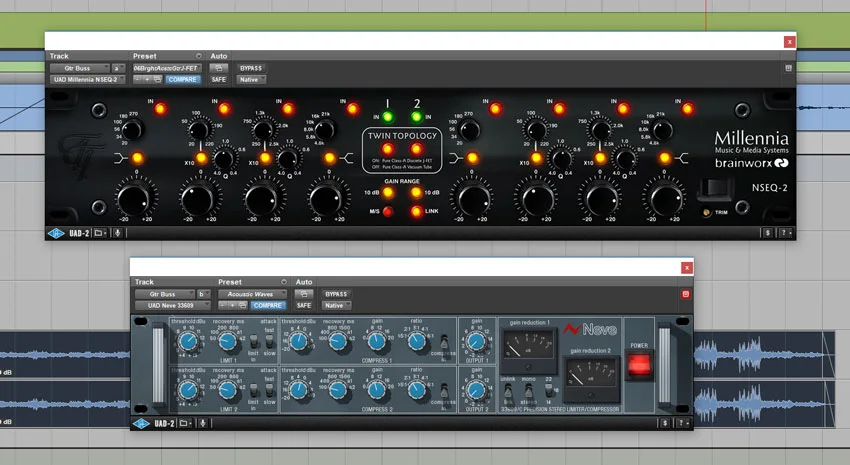Click Limit 1 threshold knob on Neve
Screen dimensions: 850x465
click(188, 341)
